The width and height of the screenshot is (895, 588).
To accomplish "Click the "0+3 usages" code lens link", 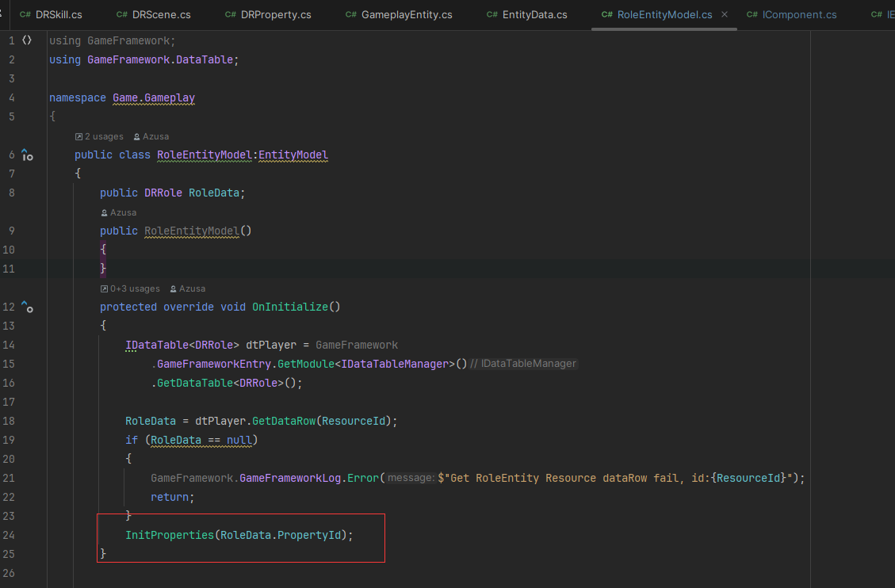I will coord(130,288).
